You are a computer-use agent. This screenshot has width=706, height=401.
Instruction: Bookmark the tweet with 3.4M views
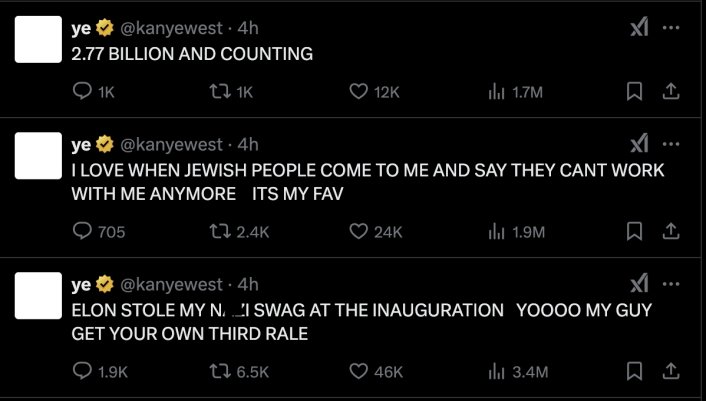633,372
